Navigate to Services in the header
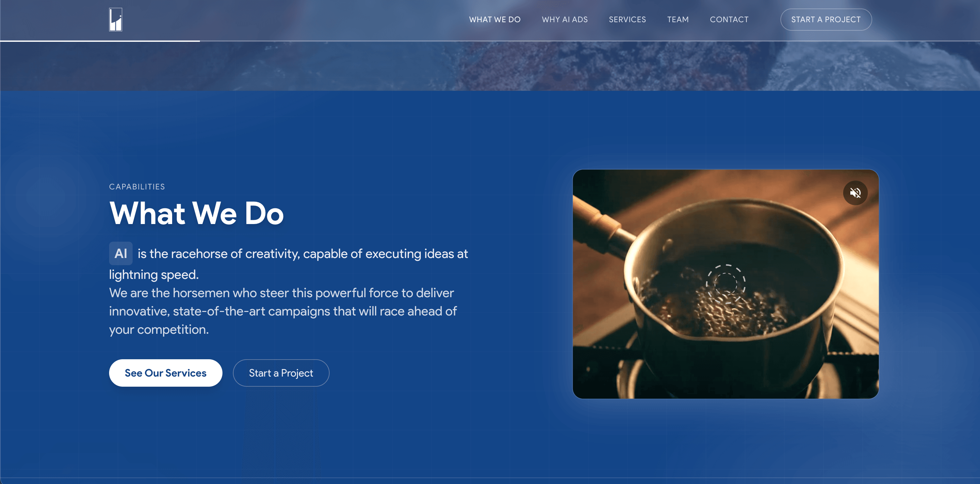This screenshot has height=484, width=980. click(627, 19)
